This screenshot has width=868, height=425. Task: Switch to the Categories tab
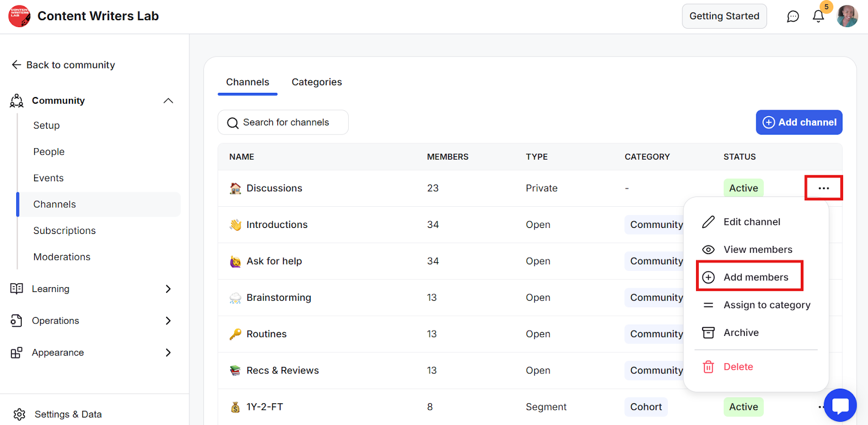coord(317,82)
